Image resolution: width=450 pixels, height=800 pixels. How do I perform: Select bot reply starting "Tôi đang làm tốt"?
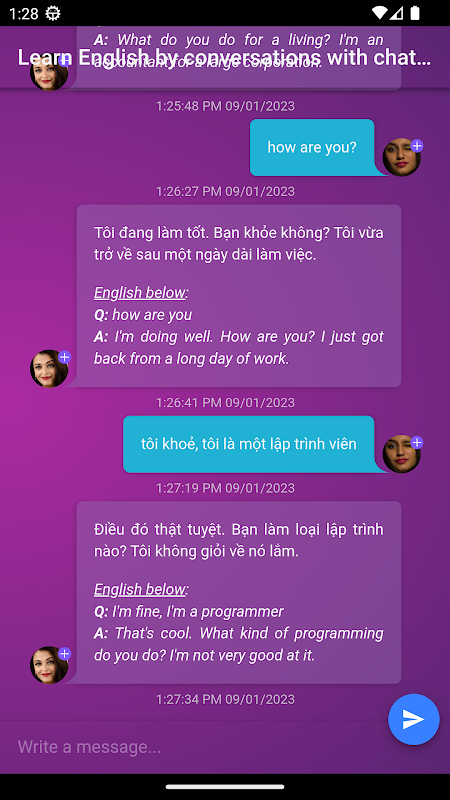(239, 296)
